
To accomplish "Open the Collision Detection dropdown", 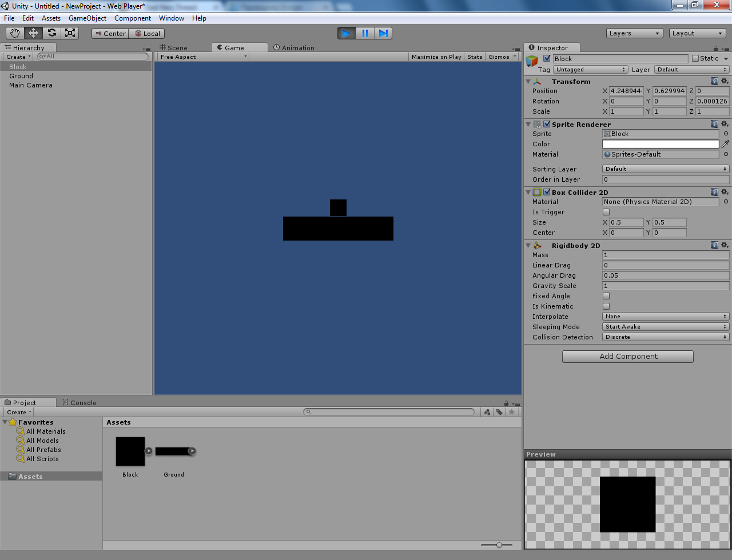I will 665,337.
